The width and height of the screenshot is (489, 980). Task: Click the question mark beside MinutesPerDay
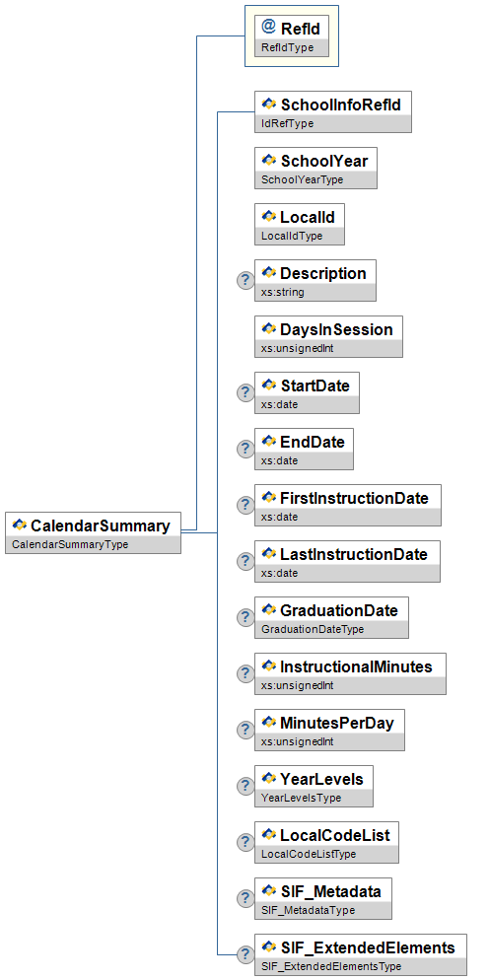pyautogui.click(x=245, y=730)
